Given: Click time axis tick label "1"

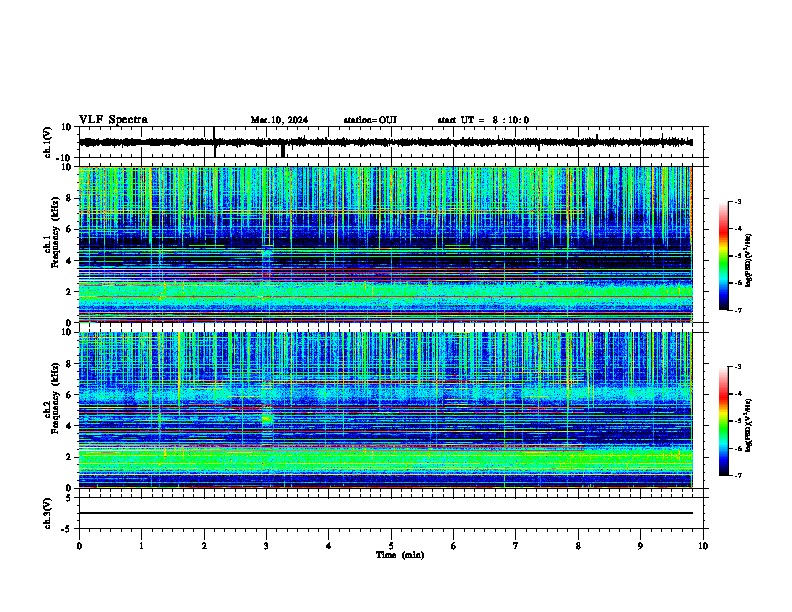Looking at the screenshot, I should [141, 546].
